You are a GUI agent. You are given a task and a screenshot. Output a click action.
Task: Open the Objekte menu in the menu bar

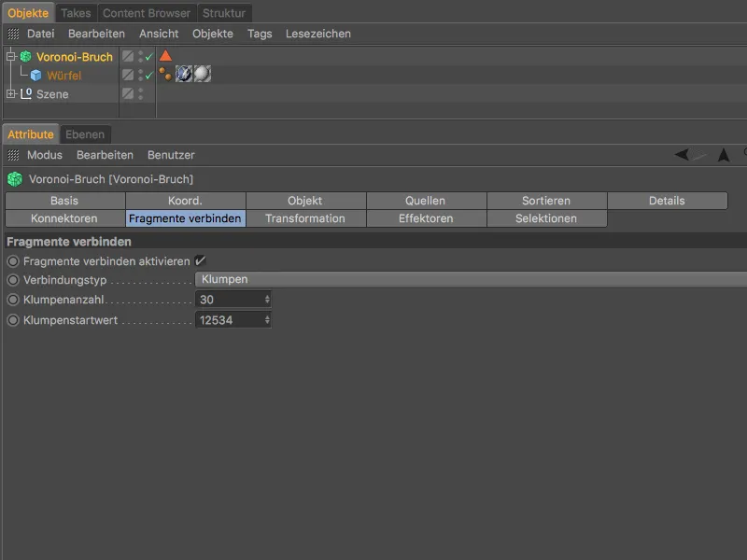[213, 34]
